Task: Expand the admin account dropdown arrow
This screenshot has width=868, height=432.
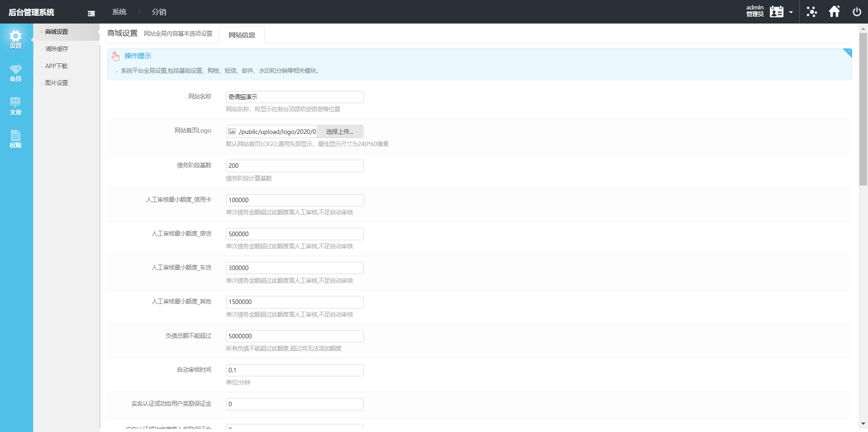Action: click(791, 12)
